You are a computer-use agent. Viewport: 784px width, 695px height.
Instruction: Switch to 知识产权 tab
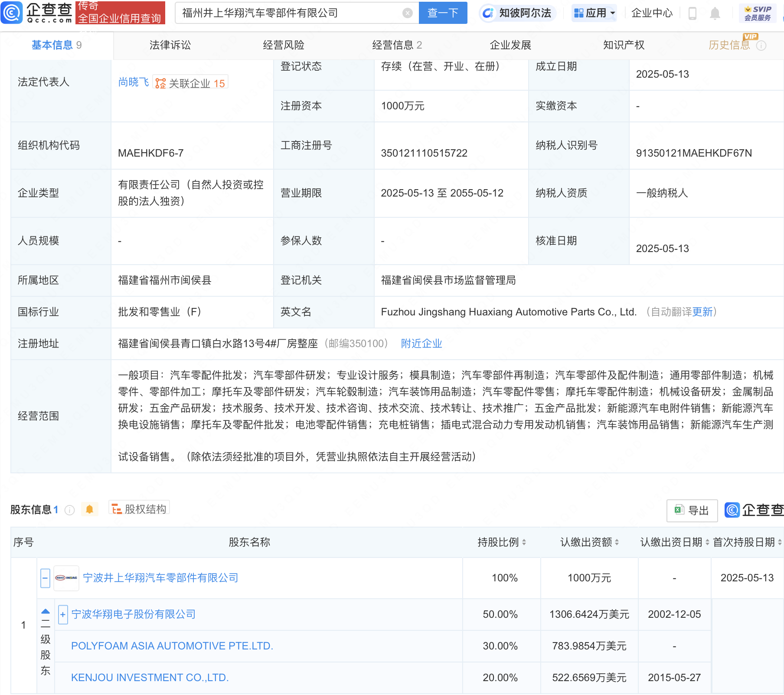click(x=624, y=45)
